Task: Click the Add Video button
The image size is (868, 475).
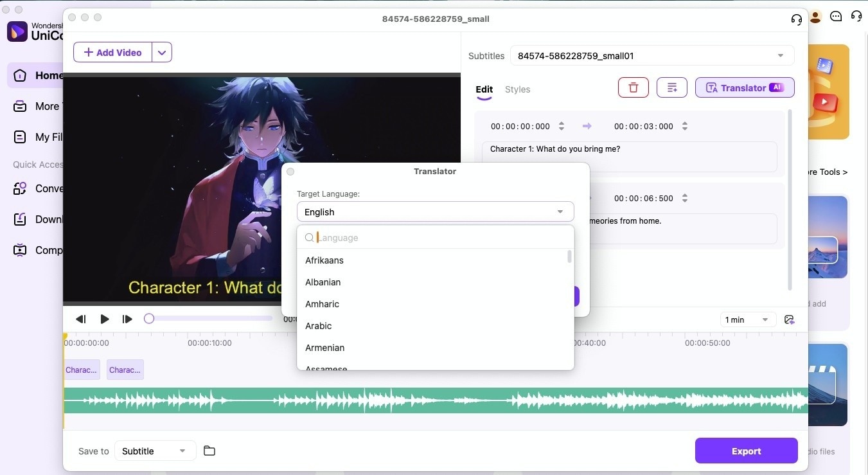Action: click(x=113, y=52)
